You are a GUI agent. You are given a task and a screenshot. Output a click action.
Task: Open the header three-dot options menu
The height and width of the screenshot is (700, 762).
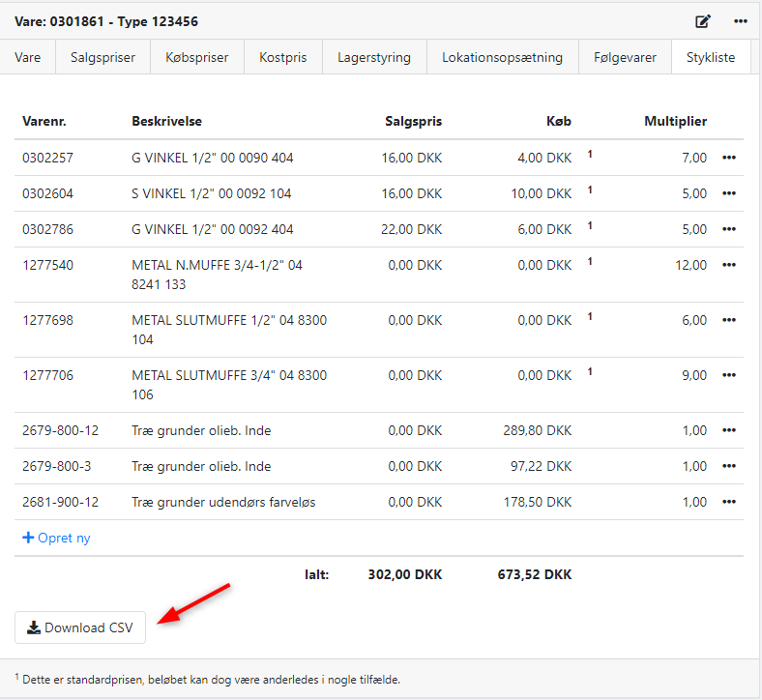(x=741, y=21)
